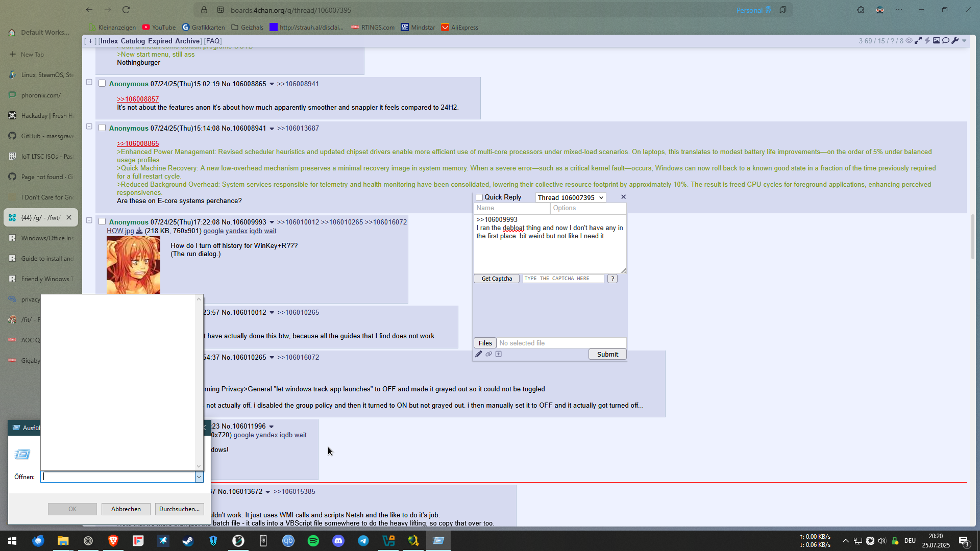Open post menu arrow for No.106010012
The height and width of the screenshot is (551, 980).
272,313
